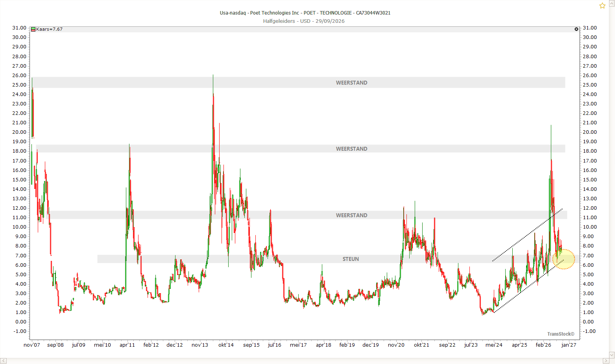Click the right scrollbar arrow
This screenshot has width=615, height=364.
(x=606, y=361)
